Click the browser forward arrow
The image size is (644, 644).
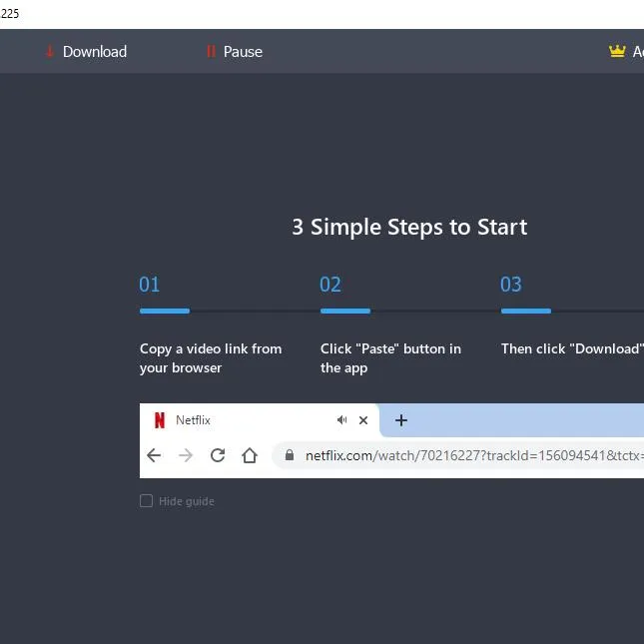tap(186, 455)
